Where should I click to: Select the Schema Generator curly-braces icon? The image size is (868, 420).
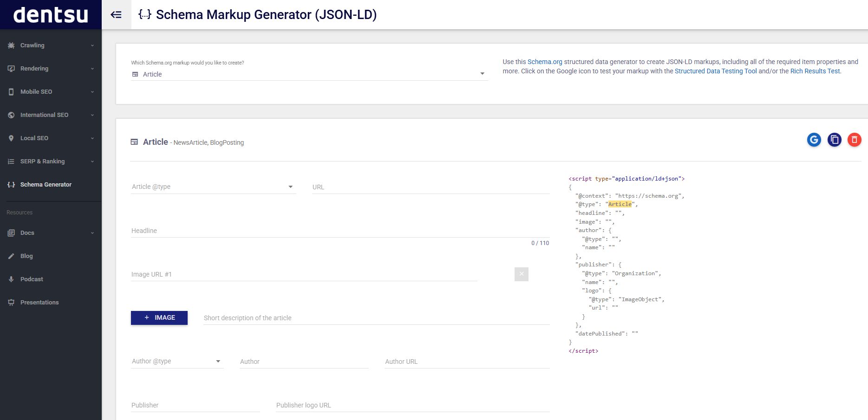coord(11,184)
